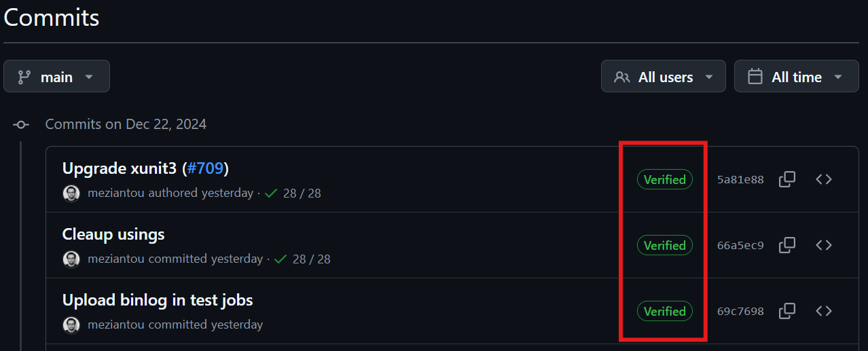Click the green checkmark on Cleaup usings

point(281,259)
